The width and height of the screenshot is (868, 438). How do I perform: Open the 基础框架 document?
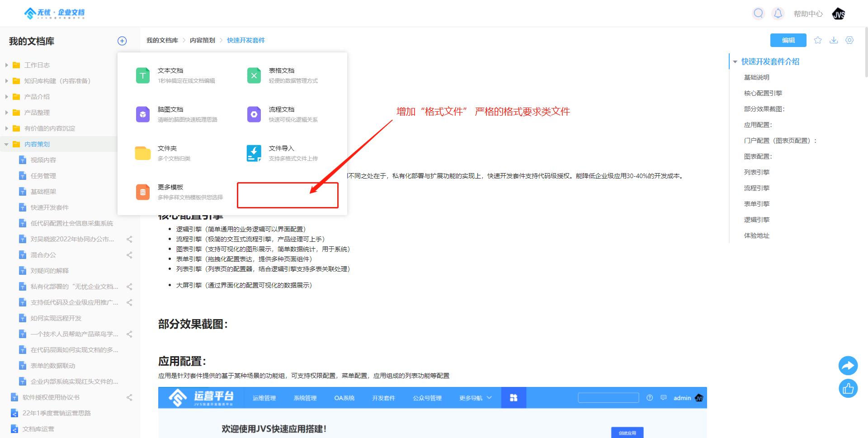(x=43, y=192)
